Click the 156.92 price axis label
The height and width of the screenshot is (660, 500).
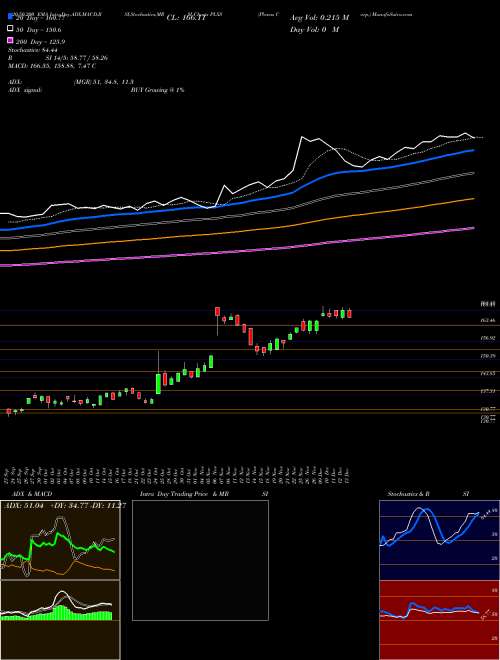487,338
